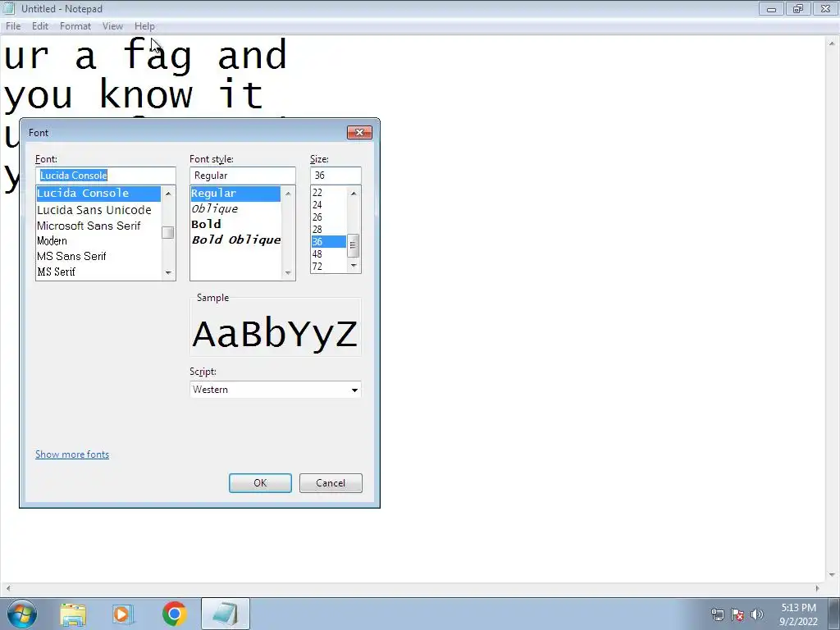Click the font list scroll up arrow

168,194
